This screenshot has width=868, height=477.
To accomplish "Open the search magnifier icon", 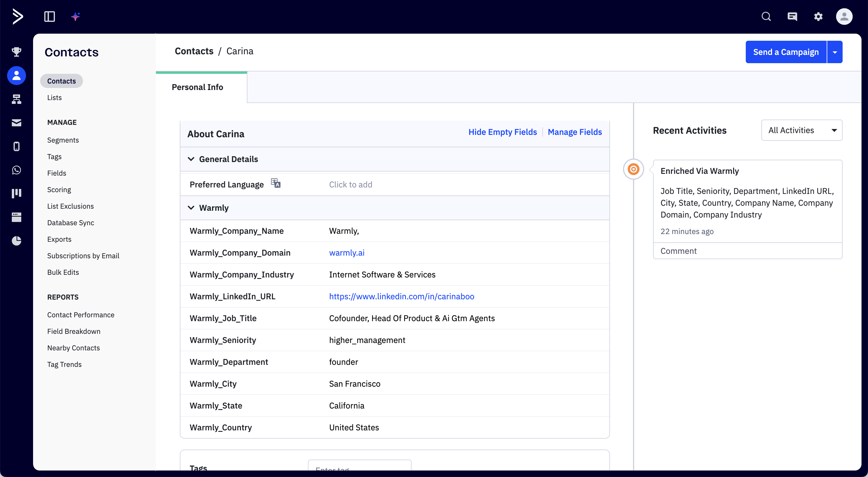I will pos(766,17).
